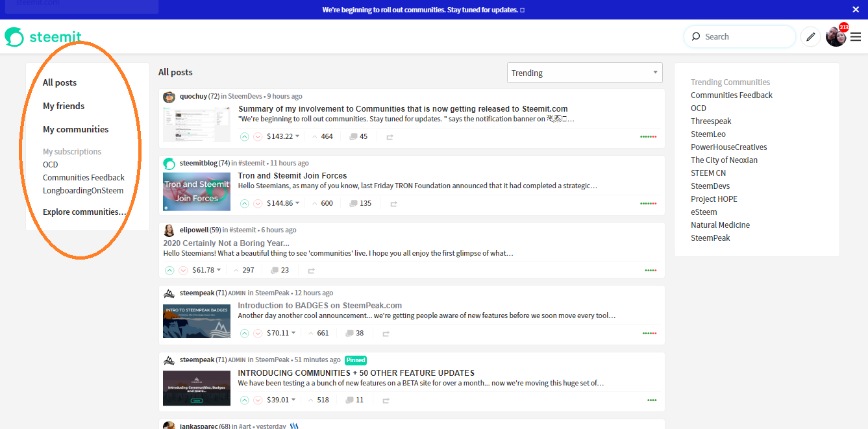Click Explore communities link
Image resolution: width=868 pixels, height=429 pixels.
[84, 212]
